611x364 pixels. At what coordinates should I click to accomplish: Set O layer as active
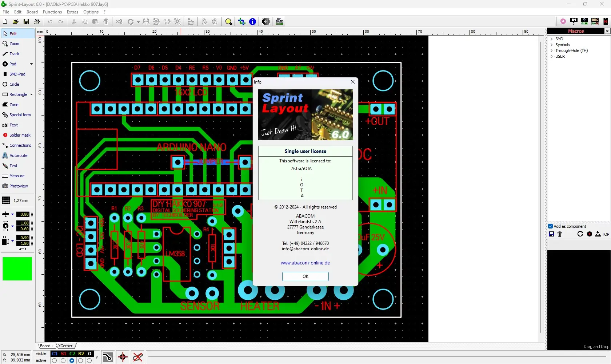89,361
